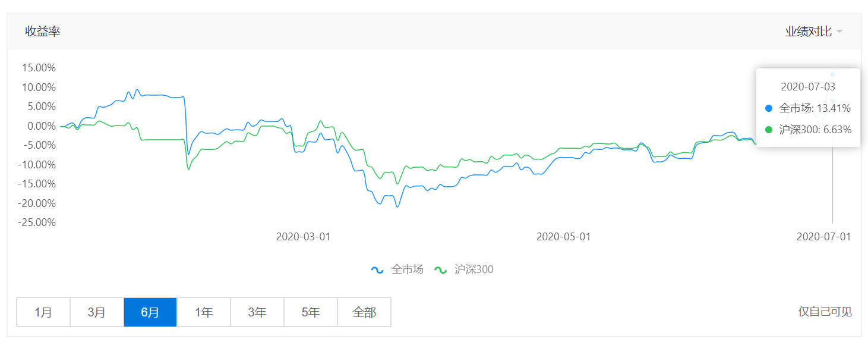Click the 仅自己可见 link
This screenshot has width=868, height=345.
825,312
